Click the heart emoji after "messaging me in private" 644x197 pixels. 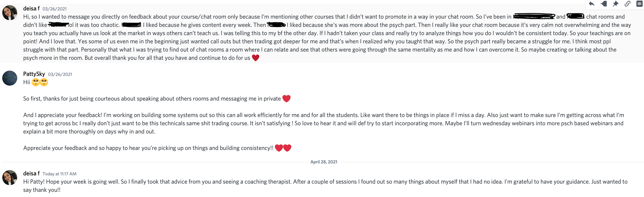[286, 99]
